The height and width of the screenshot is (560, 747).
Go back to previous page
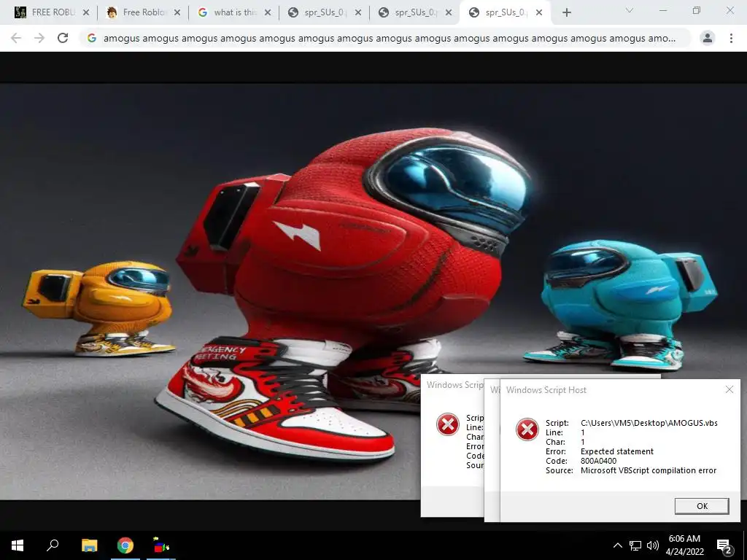[x=16, y=38]
